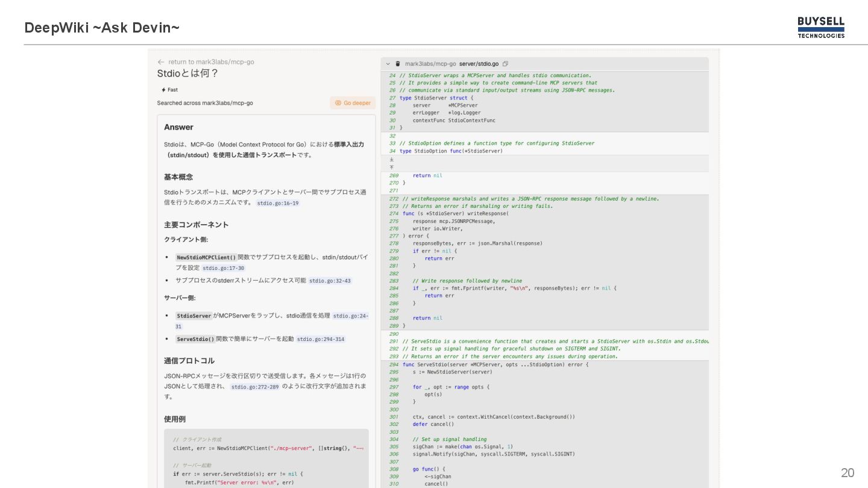
Task: Open the stdio.go:24-31 source reference
Action: 350,316
